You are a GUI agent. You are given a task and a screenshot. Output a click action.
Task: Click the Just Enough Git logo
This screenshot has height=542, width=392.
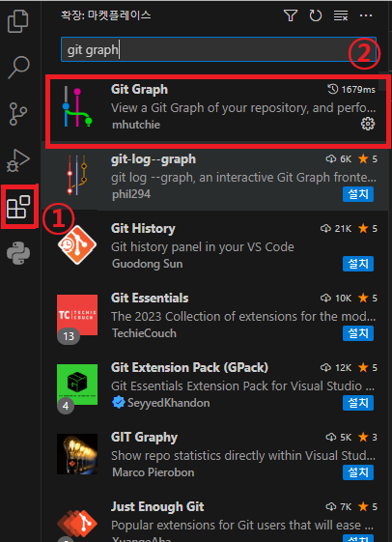pos(77,524)
